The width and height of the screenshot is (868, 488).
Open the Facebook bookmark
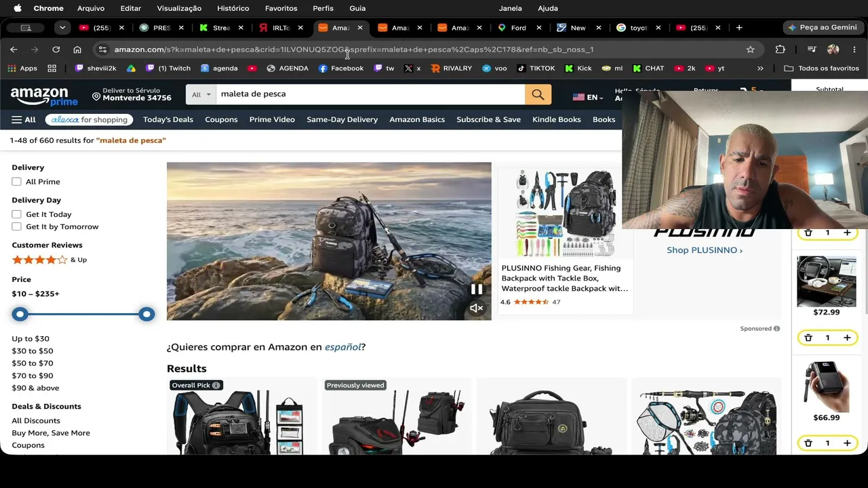(x=340, y=68)
